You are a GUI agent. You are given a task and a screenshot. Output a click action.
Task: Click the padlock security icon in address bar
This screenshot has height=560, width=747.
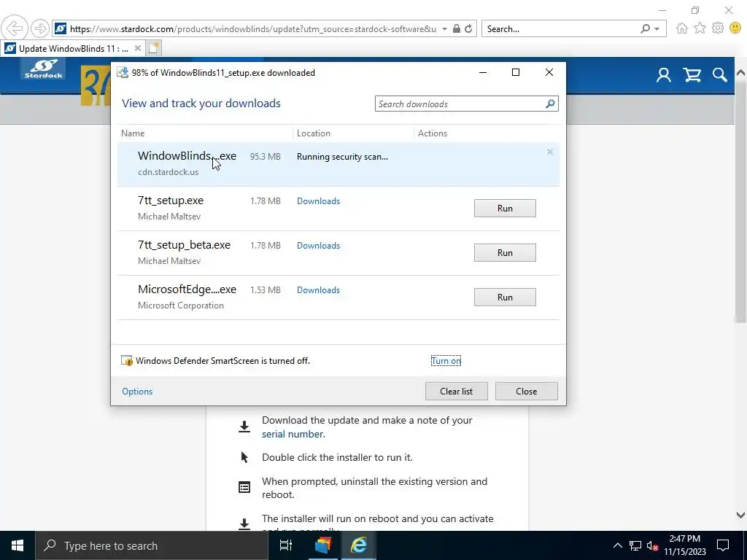457,28
